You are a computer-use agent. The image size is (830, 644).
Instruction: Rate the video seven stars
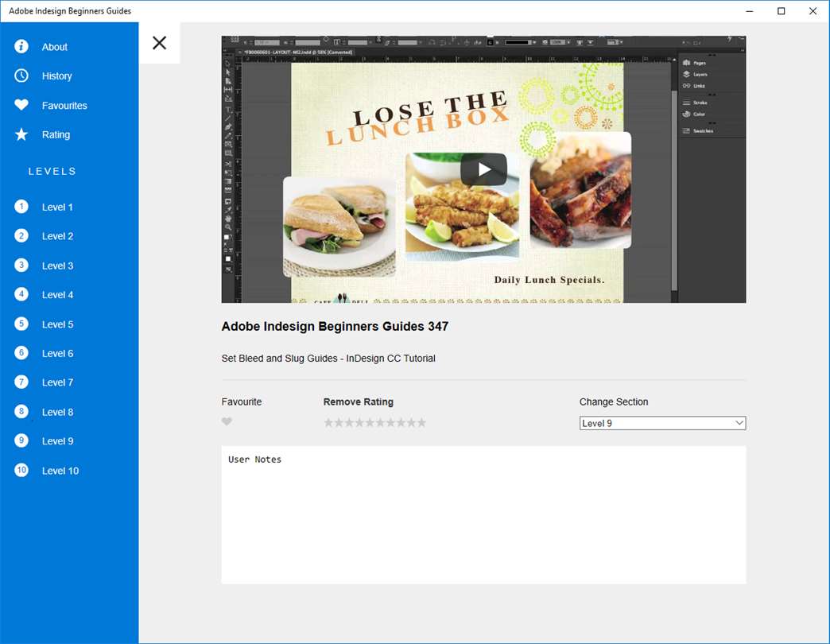[390, 422]
